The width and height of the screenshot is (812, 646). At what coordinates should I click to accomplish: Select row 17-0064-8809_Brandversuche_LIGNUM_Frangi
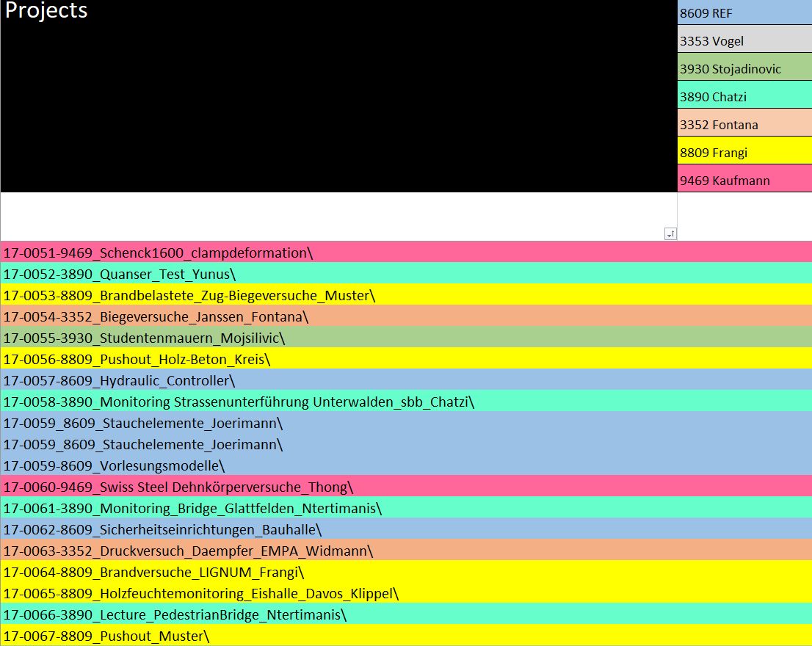point(406,571)
